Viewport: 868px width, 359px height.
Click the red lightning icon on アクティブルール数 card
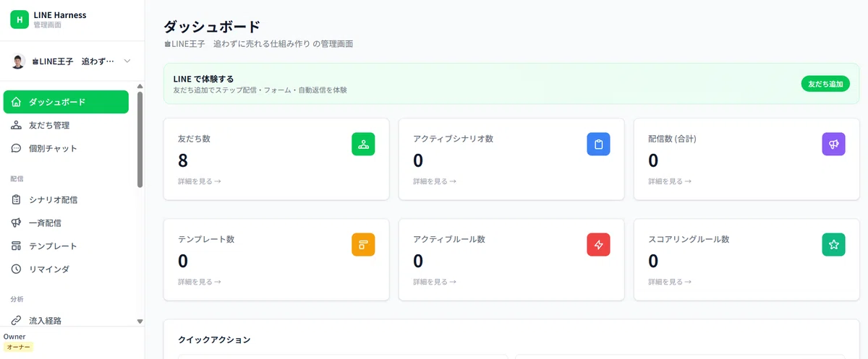coord(598,244)
